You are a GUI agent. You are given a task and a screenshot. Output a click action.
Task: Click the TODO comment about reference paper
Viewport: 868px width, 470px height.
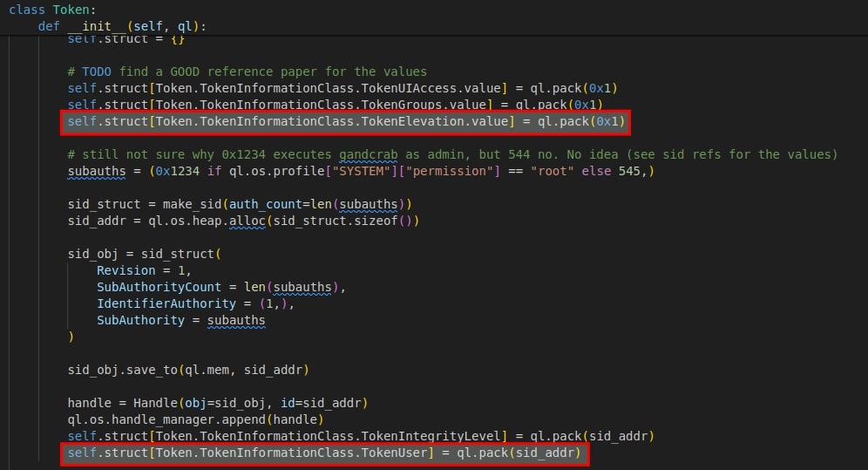pyautogui.click(x=247, y=72)
